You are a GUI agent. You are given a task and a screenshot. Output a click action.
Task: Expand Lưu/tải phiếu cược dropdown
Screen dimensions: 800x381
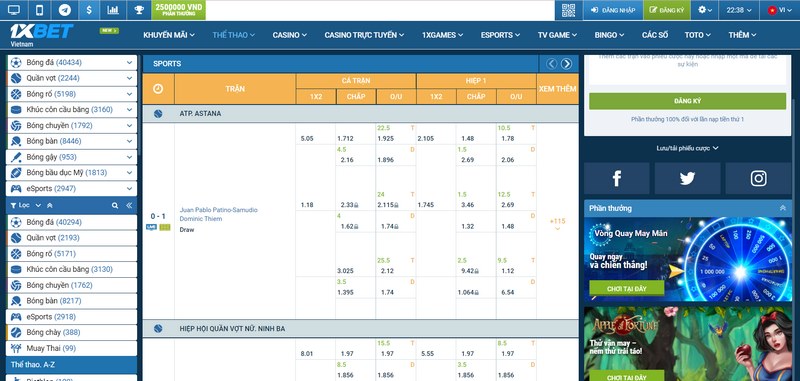[x=687, y=148]
